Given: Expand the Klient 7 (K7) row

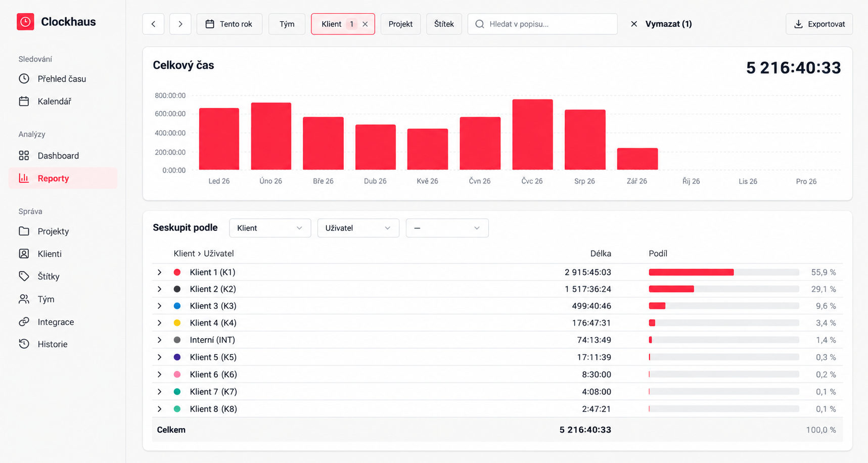Looking at the screenshot, I should click(x=160, y=392).
